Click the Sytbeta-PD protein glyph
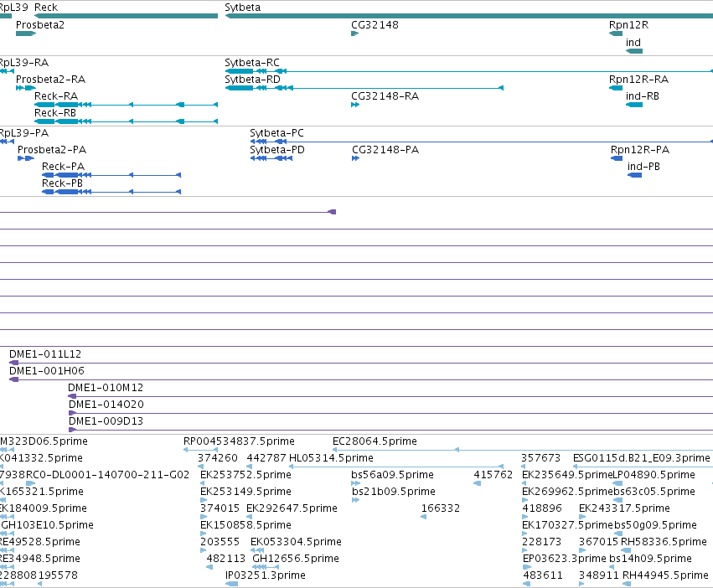This screenshot has height=588, width=713. (271, 158)
